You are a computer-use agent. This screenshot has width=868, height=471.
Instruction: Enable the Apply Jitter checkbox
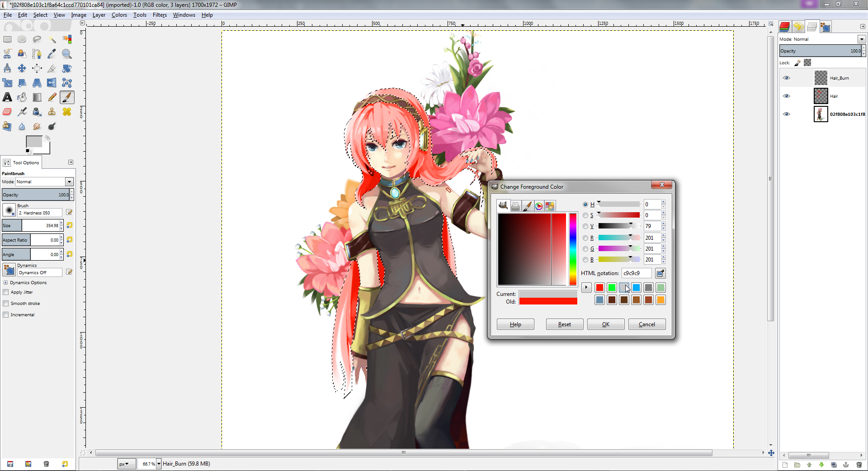click(6, 292)
